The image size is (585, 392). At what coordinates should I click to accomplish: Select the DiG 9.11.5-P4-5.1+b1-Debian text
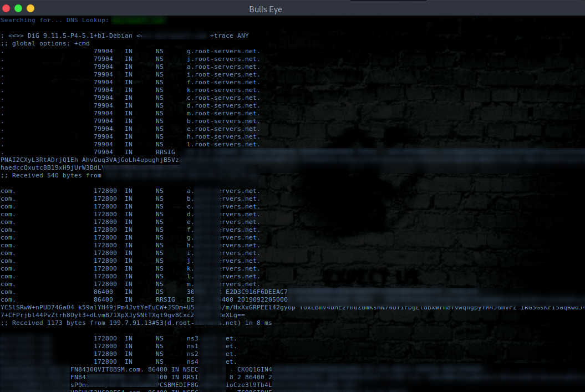coord(80,36)
